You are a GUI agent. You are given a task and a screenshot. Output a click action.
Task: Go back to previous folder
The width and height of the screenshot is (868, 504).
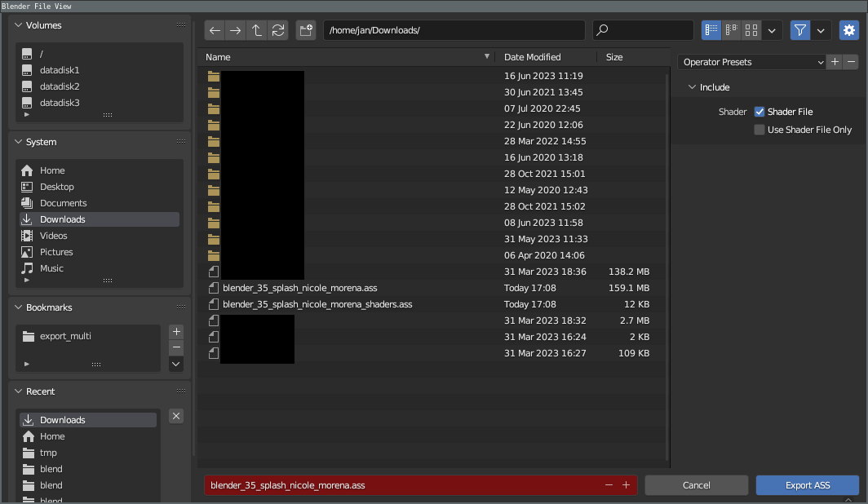215,30
